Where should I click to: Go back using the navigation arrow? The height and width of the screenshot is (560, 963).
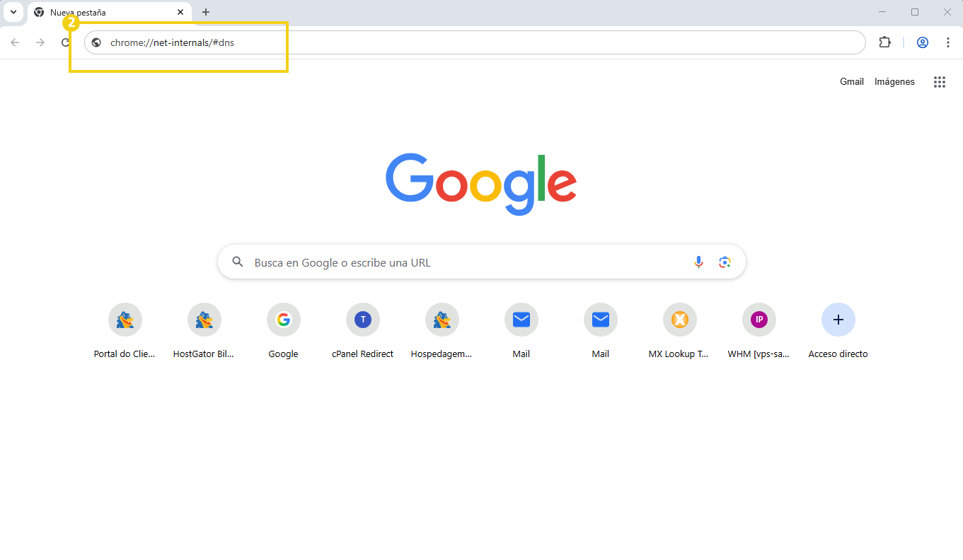tap(15, 42)
